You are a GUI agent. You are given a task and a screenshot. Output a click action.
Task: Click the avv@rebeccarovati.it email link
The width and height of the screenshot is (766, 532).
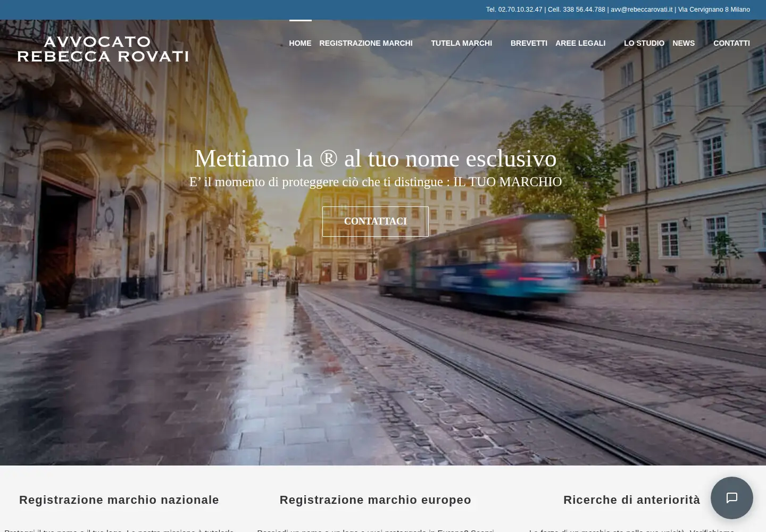click(x=642, y=10)
